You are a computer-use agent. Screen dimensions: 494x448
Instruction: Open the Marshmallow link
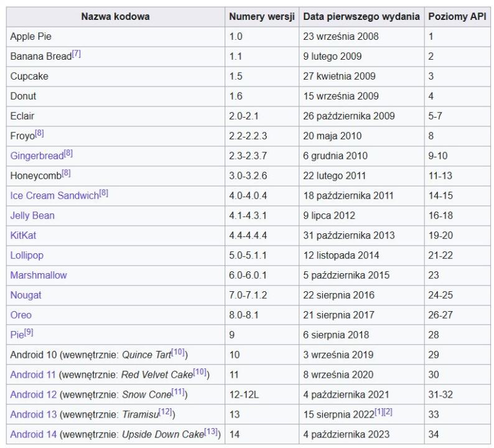click(39, 275)
